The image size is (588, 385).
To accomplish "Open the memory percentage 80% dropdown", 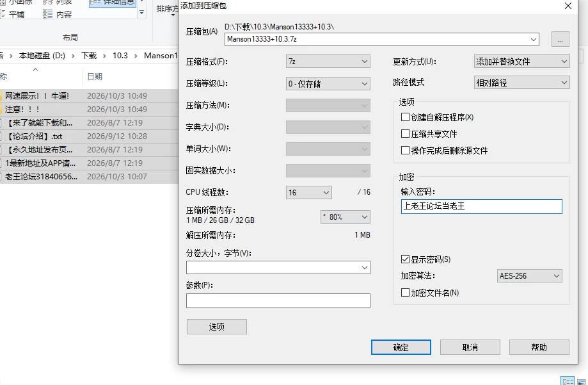I will click(x=346, y=217).
